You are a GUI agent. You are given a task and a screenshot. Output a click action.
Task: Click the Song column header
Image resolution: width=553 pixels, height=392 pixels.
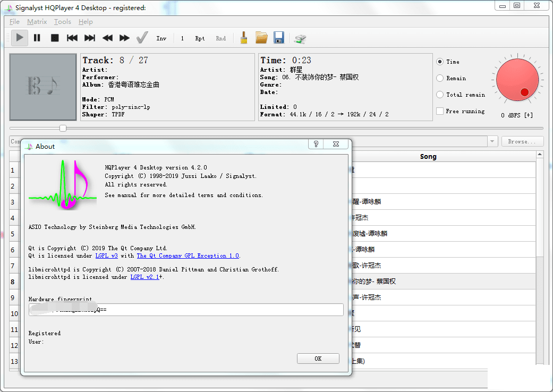[428, 157]
